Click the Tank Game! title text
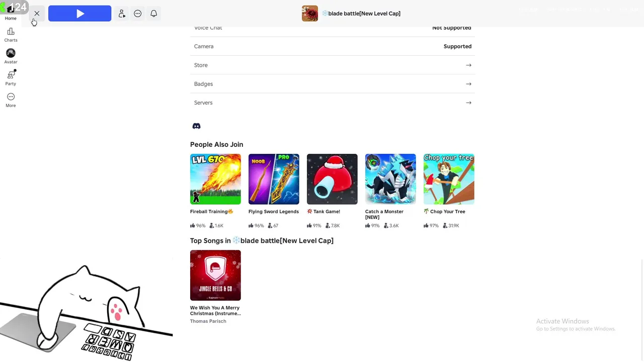 [324, 212]
